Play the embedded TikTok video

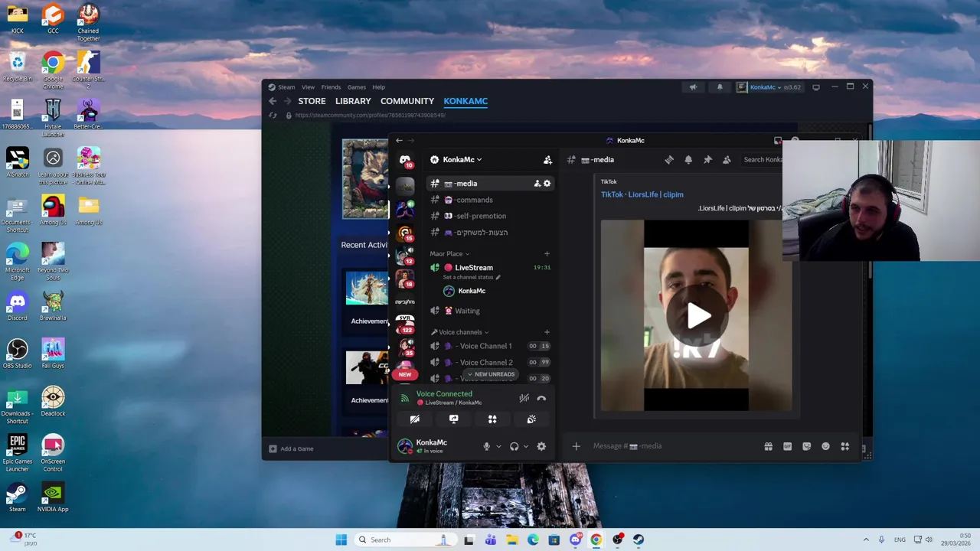click(696, 315)
